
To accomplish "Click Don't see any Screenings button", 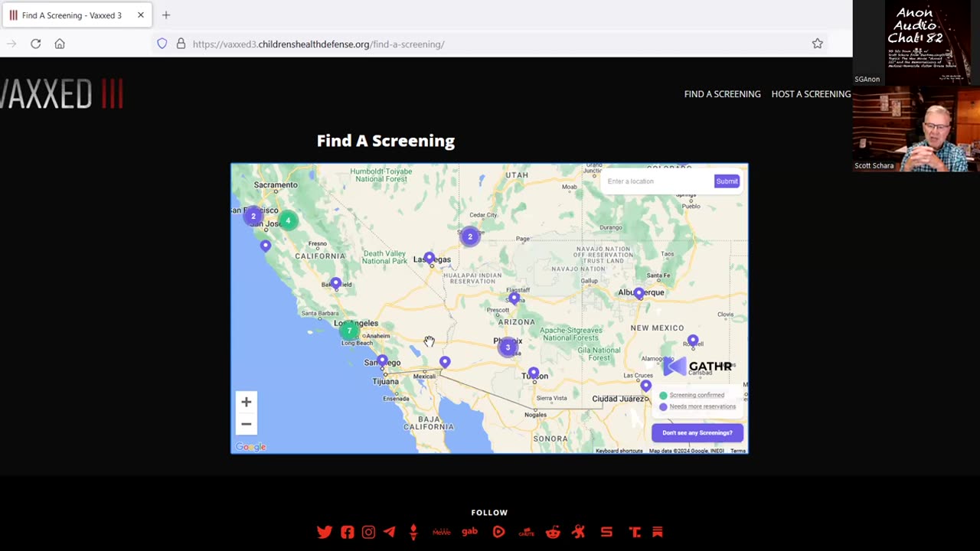I will click(x=697, y=432).
